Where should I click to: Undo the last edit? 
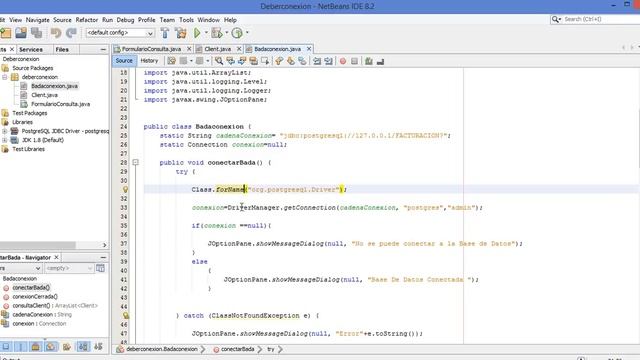pos(56,33)
